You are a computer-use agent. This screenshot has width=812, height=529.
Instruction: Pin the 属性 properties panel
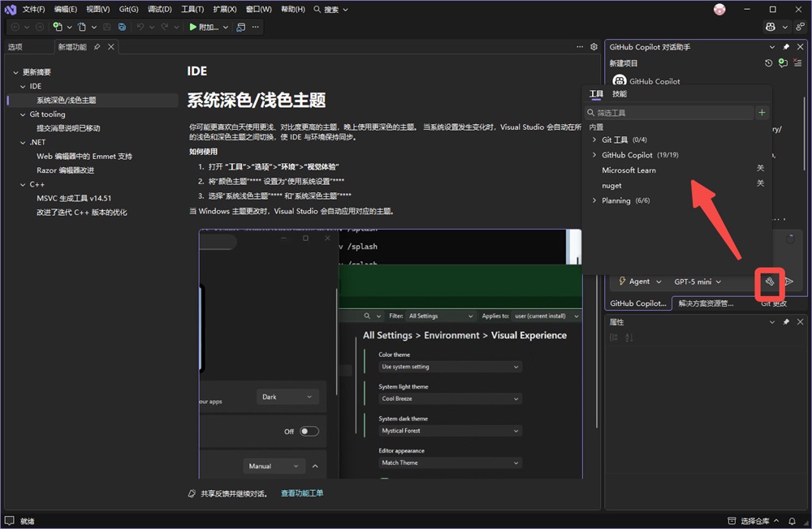[x=786, y=322]
